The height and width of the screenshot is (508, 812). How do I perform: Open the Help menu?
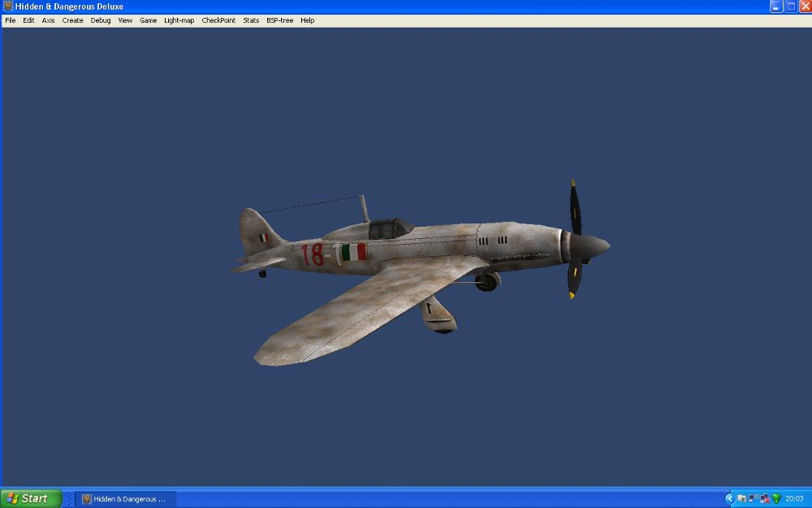(x=306, y=20)
